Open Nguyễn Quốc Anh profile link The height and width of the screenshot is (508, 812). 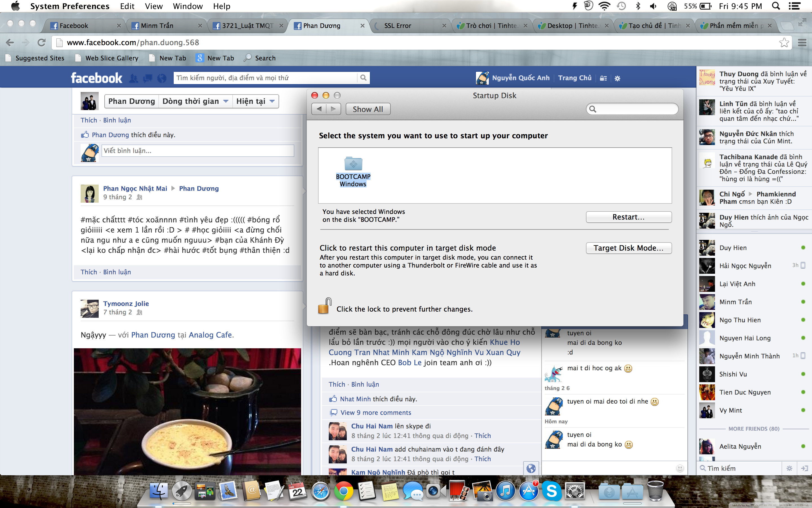tap(520, 78)
